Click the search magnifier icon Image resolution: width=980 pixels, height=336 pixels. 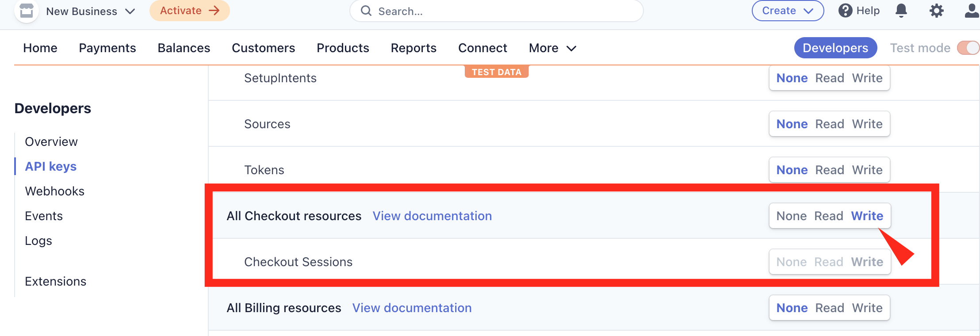click(366, 11)
